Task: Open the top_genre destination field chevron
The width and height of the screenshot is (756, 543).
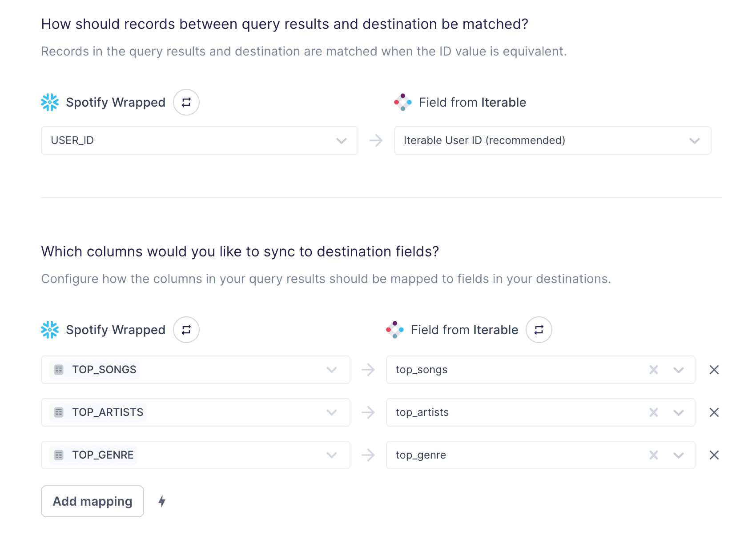Action: (679, 455)
